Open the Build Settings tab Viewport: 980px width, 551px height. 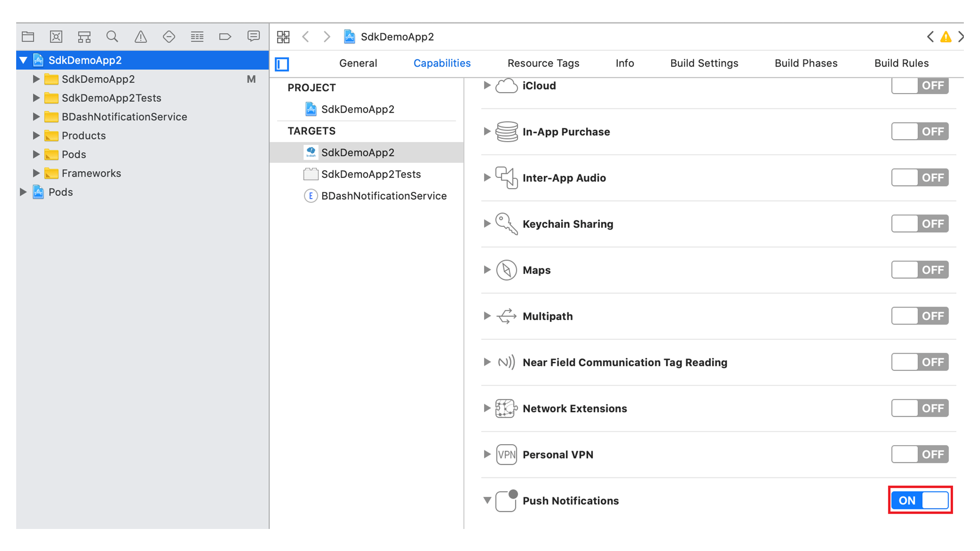(704, 63)
